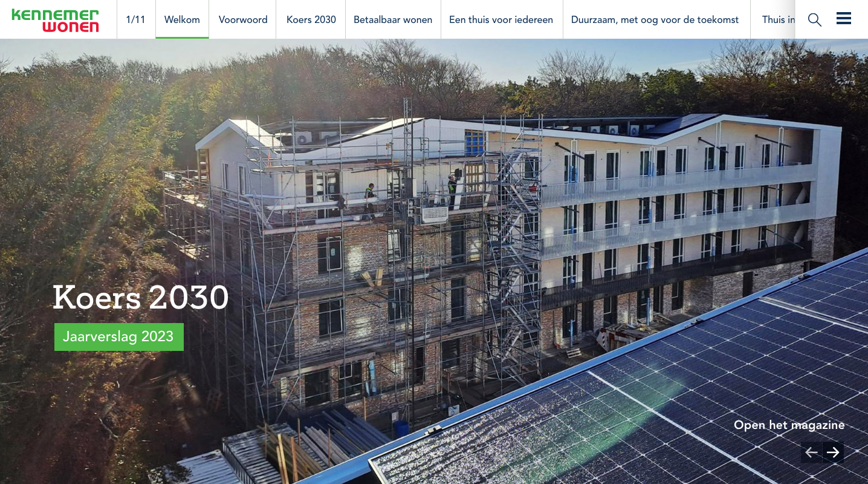
Task: Go back with the left arrow
Action: click(811, 452)
